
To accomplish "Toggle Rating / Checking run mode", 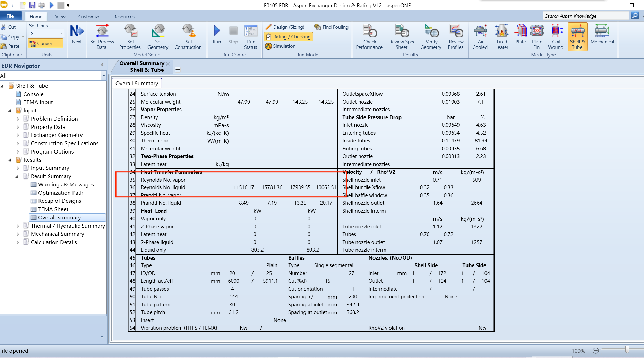I will tap(289, 37).
